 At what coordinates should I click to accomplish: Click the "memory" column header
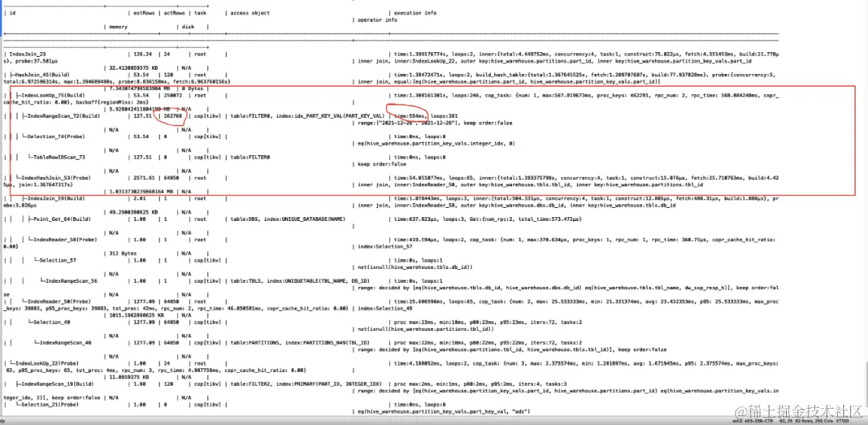pos(118,27)
